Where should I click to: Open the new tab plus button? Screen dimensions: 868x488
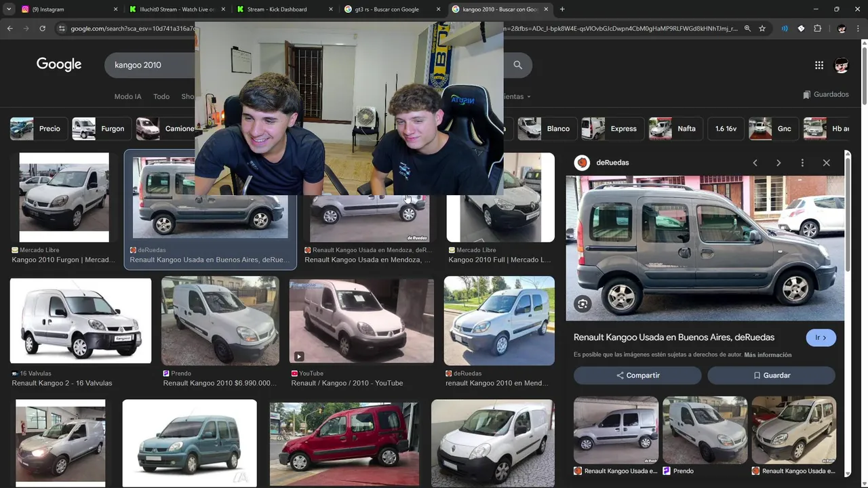pyautogui.click(x=562, y=9)
